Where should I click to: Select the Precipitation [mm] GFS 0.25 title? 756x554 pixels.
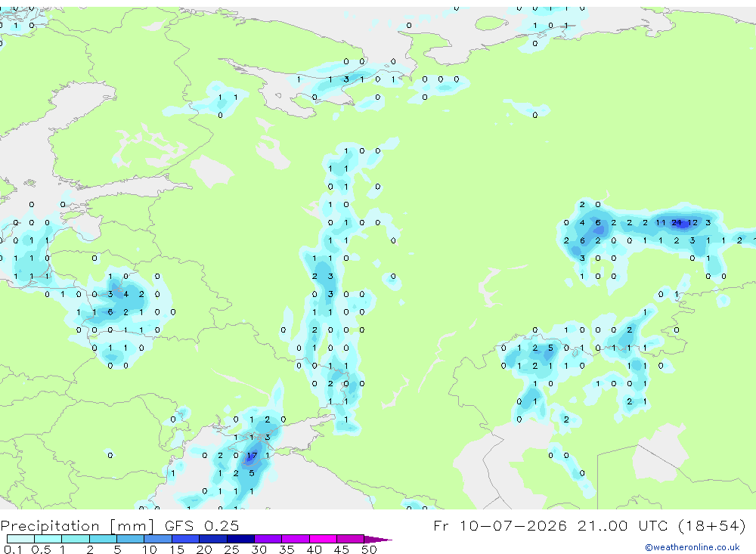click(119, 525)
